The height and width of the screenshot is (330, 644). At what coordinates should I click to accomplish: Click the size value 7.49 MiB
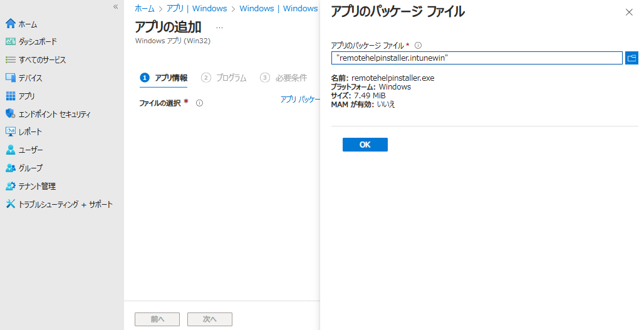[370, 96]
